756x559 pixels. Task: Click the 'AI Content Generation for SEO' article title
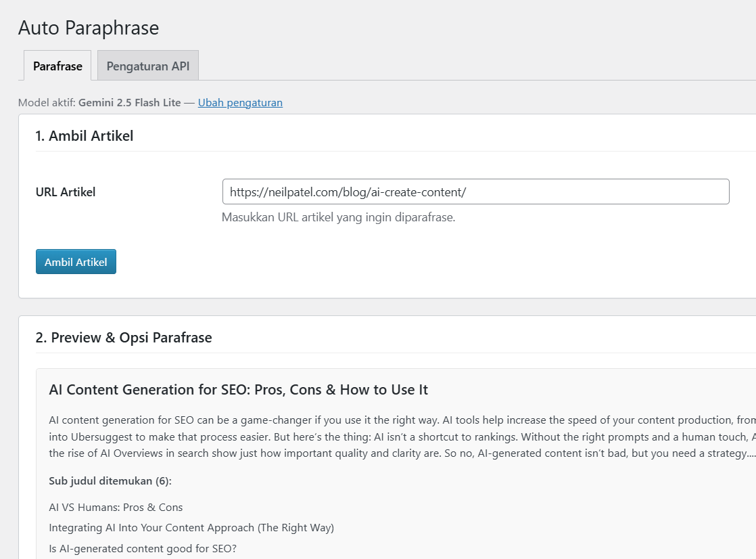[238, 390]
